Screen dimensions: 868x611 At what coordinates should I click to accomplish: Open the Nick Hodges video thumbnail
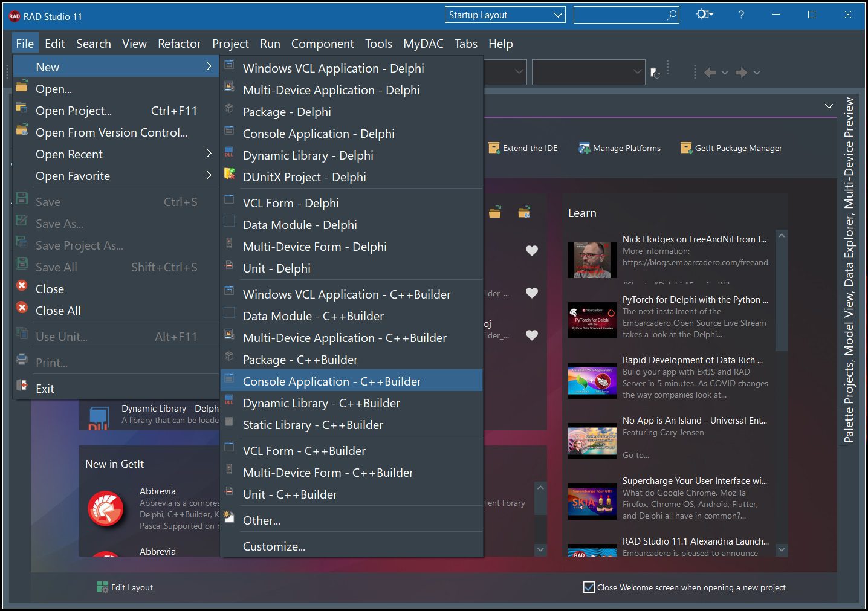tap(592, 260)
